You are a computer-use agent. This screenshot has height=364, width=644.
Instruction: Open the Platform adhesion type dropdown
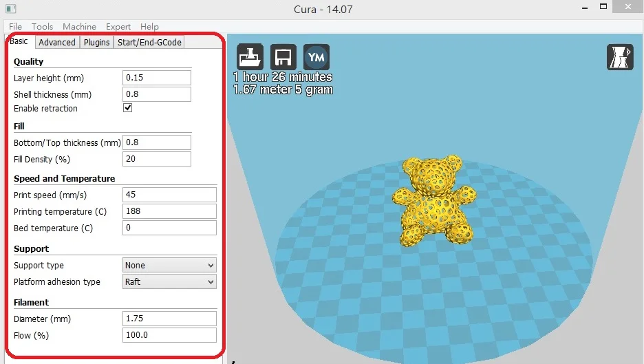[169, 282]
